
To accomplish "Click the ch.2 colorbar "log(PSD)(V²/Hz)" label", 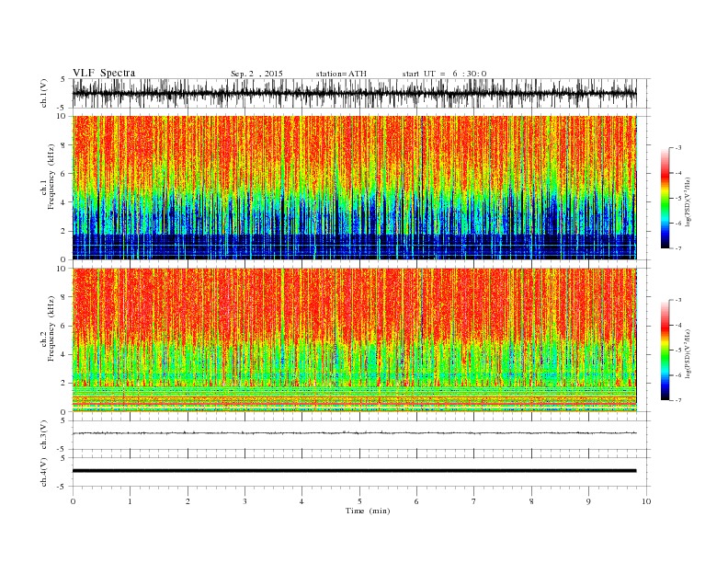I will 688,353.
